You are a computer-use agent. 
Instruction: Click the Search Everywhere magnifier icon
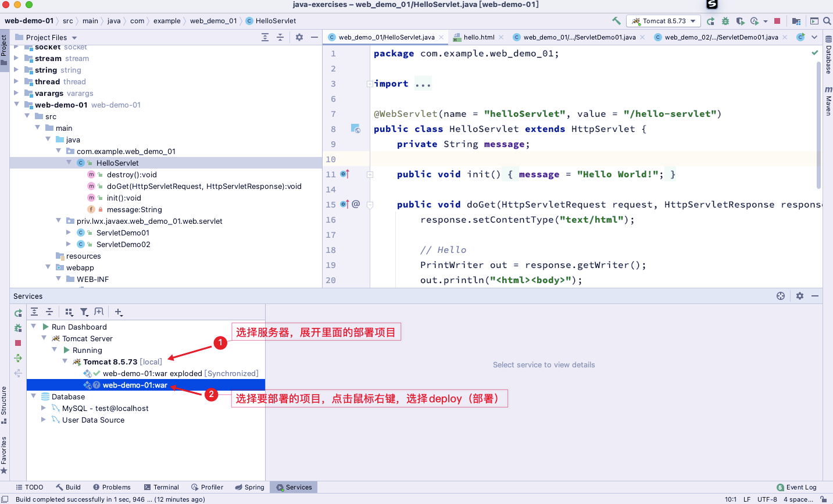827,21
